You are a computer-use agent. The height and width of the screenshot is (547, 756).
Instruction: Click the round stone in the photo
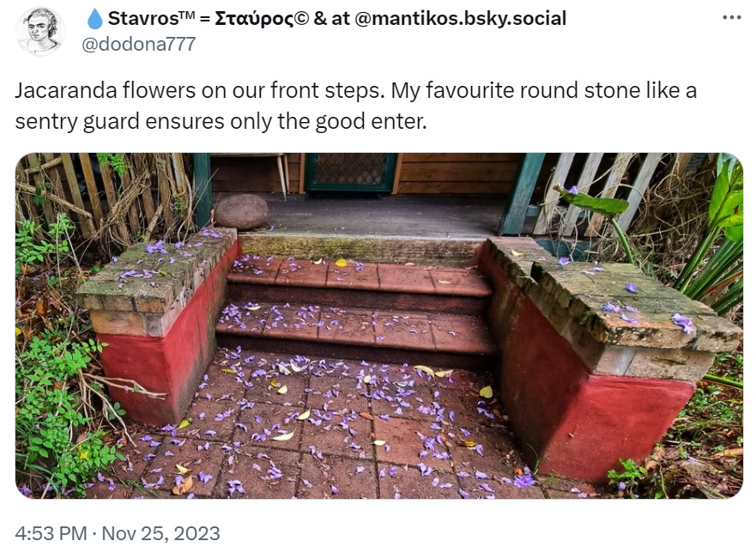click(x=241, y=211)
